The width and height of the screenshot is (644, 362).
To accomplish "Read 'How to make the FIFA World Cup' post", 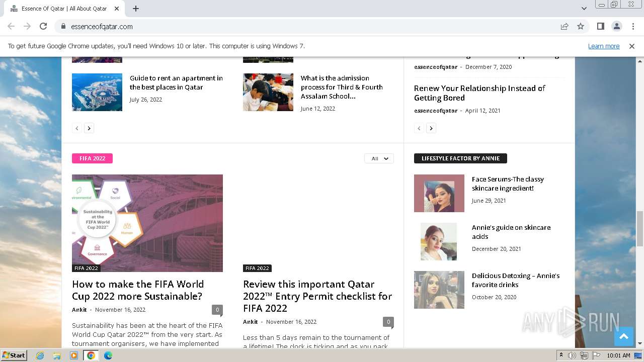I will (x=138, y=290).
